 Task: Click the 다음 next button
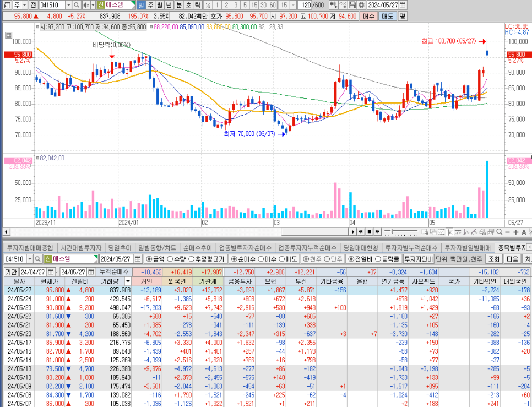coord(512,259)
